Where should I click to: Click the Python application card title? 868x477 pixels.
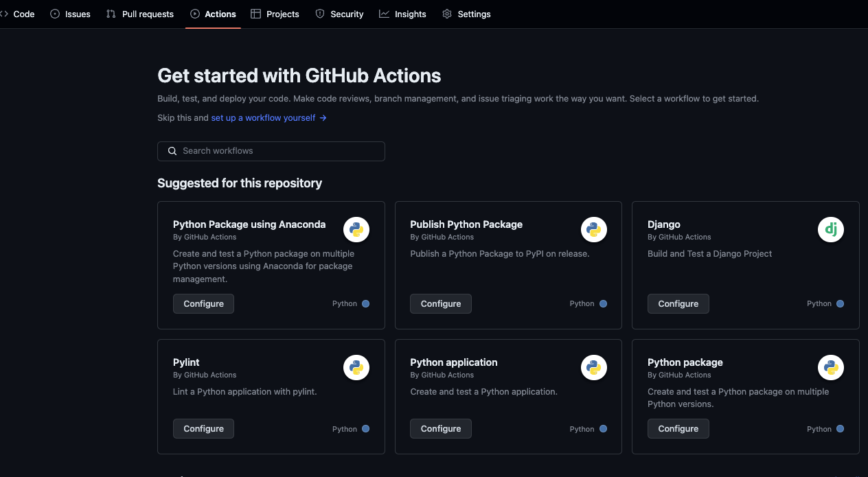coord(454,362)
